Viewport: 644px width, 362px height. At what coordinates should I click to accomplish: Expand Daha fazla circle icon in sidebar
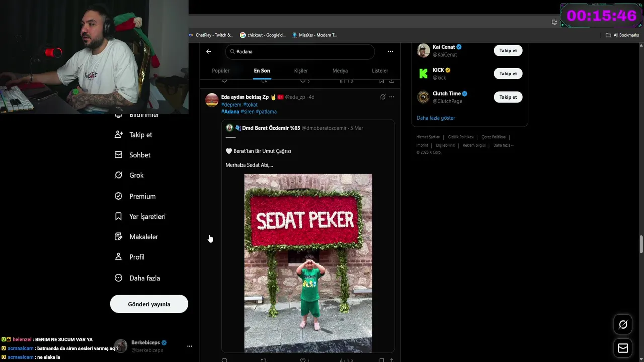[x=118, y=278]
